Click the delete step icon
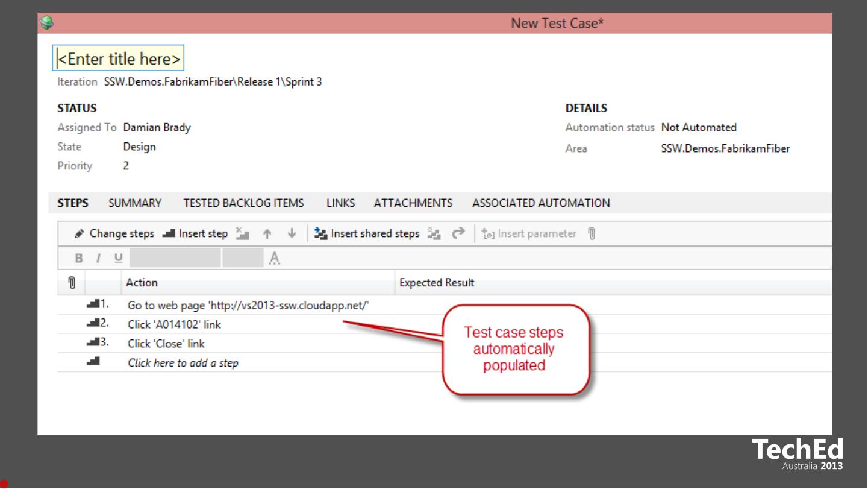 (x=242, y=234)
